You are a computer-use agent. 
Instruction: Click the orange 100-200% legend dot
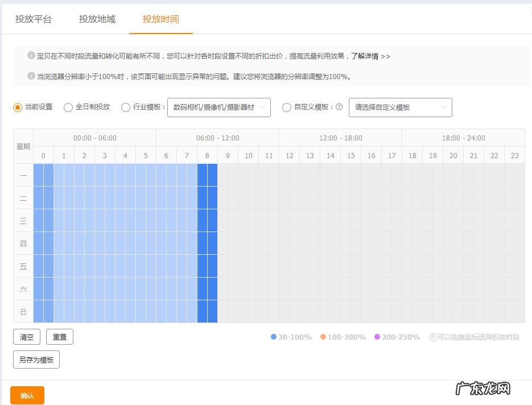pyautogui.click(x=323, y=336)
